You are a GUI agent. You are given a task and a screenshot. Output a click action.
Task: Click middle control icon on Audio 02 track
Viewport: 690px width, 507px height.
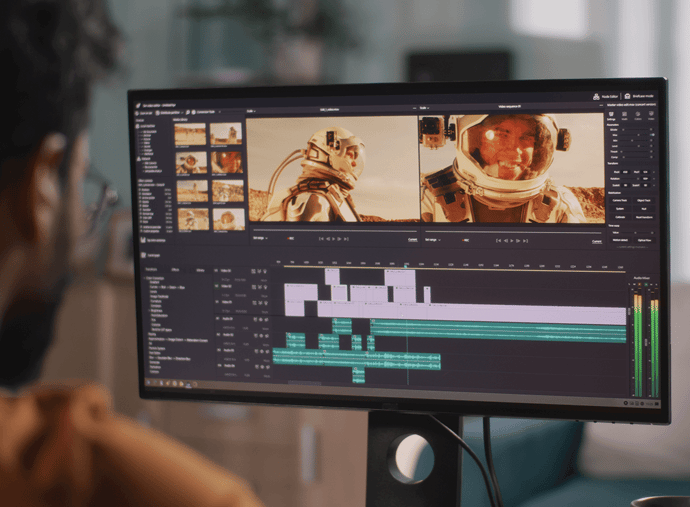coord(261,336)
